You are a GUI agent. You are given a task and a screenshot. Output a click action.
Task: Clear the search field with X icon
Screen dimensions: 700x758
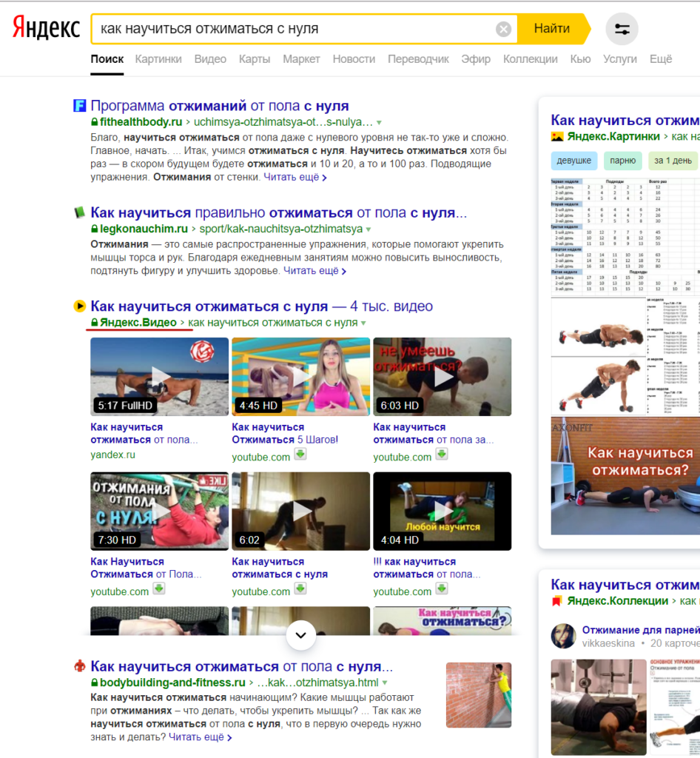coord(503,30)
